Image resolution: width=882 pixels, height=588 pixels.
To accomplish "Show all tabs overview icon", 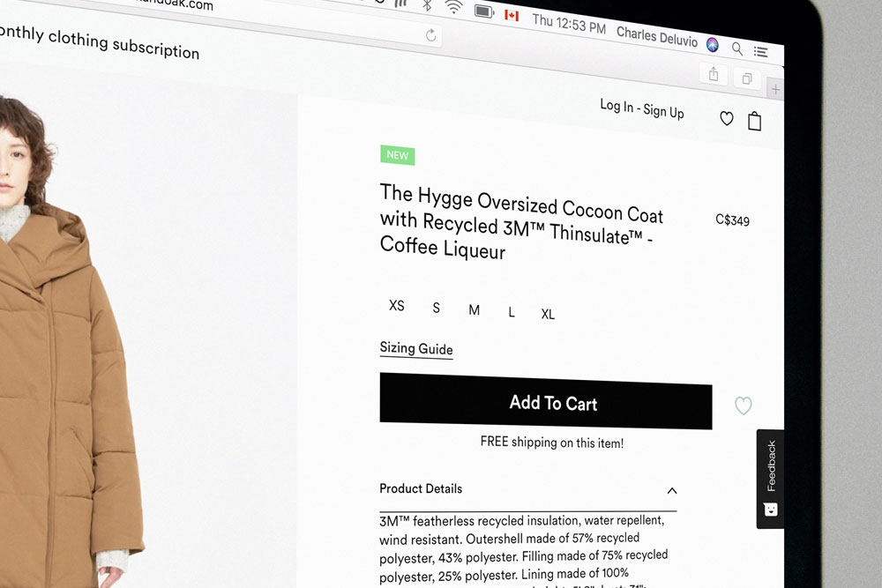I will click(747, 78).
